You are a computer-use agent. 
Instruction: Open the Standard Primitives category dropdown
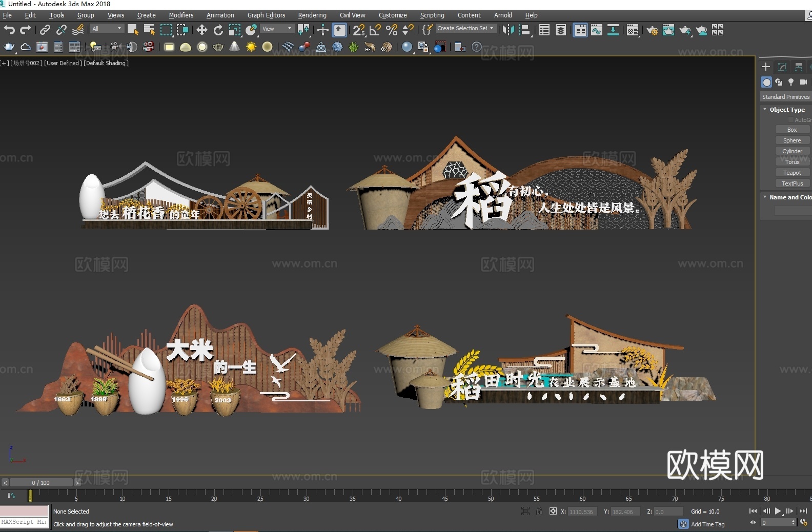(x=786, y=97)
